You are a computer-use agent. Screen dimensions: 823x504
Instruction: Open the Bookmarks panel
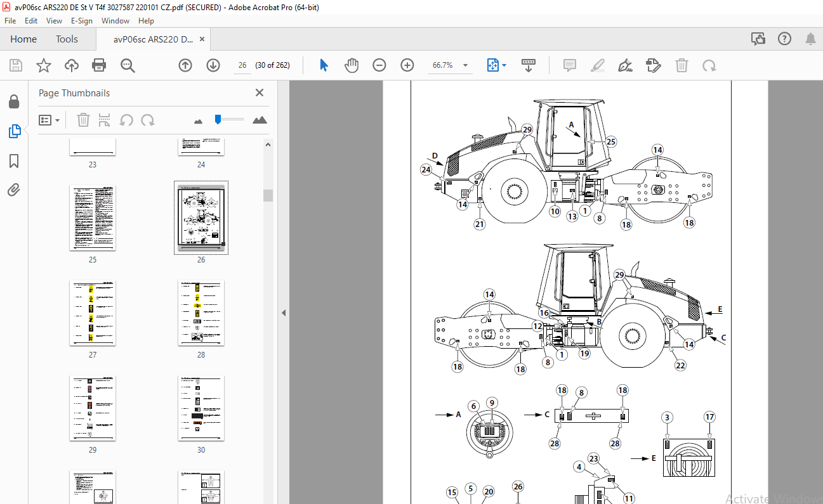[14, 161]
